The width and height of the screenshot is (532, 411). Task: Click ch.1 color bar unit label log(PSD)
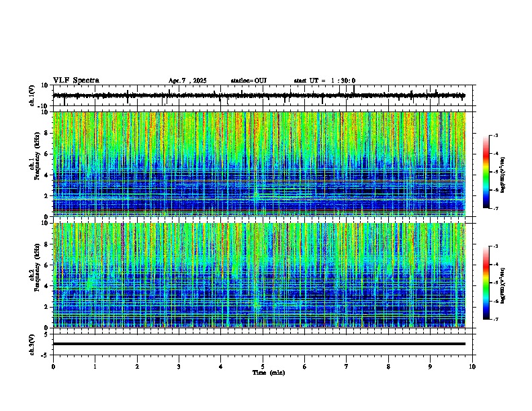point(503,175)
